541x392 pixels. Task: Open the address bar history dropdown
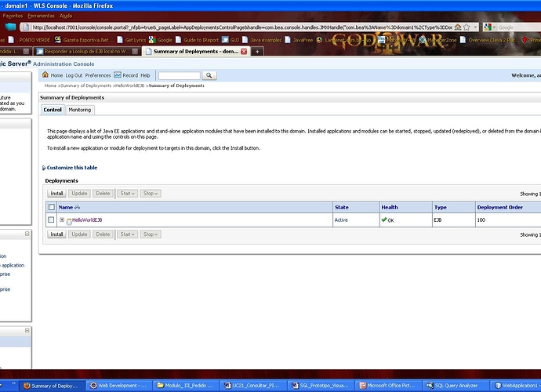[x=475, y=27]
